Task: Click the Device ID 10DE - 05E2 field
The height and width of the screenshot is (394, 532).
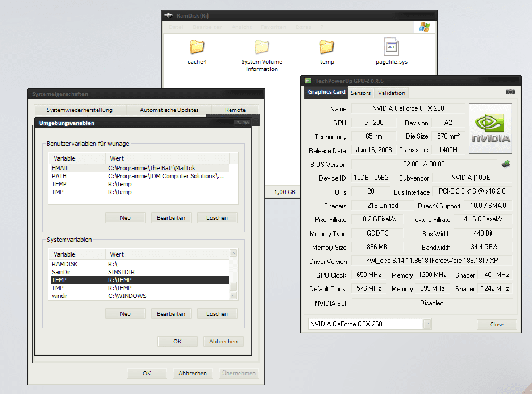Action: coord(371,178)
